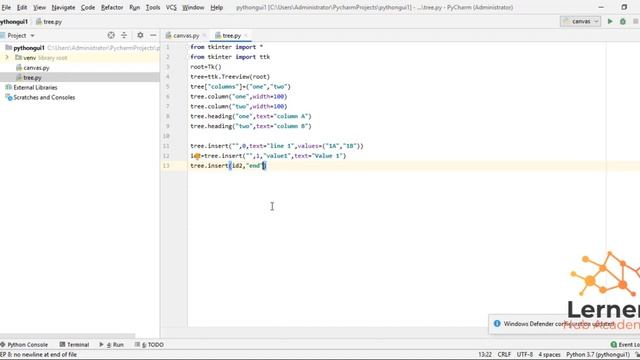640x360 pixels.
Task: Change CRLF line separator in status bar
Action: tap(504, 355)
